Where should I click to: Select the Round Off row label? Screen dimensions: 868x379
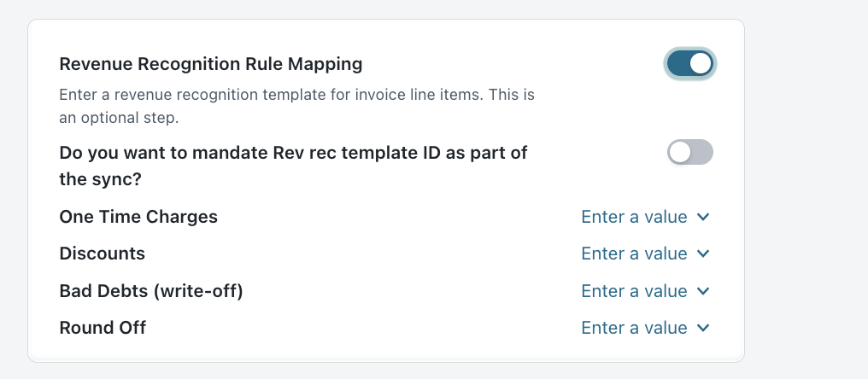pos(103,328)
